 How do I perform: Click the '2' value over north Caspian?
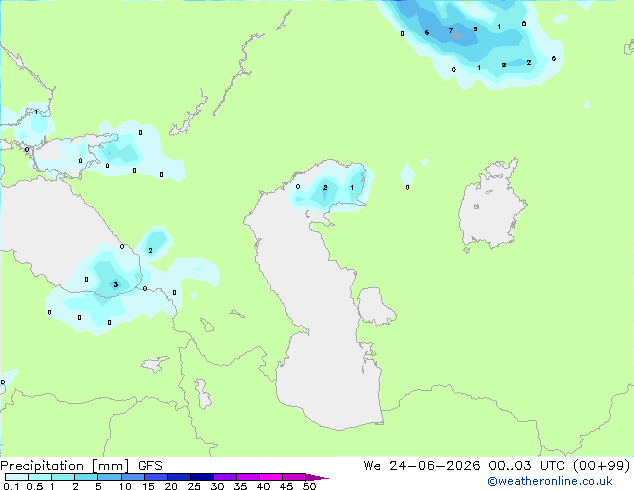[x=325, y=188]
